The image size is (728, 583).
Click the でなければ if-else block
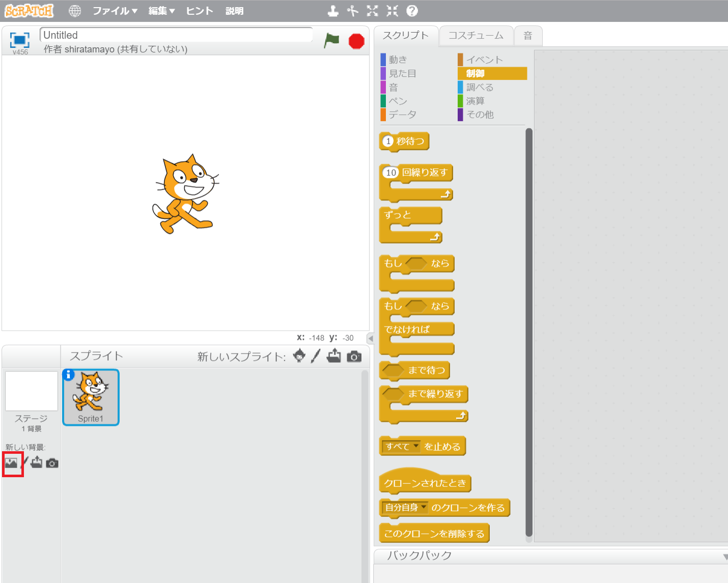click(x=407, y=329)
